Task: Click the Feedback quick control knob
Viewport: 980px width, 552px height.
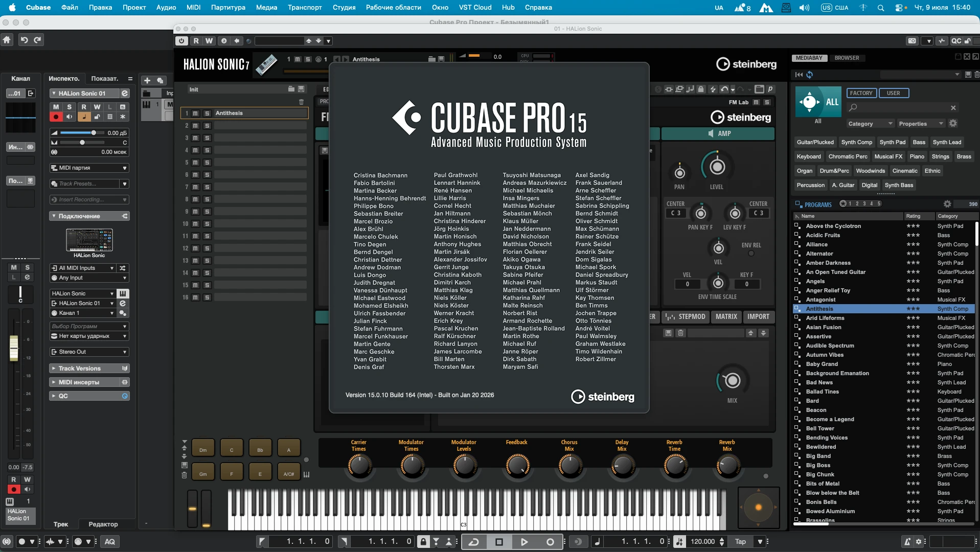Action: (517, 466)
